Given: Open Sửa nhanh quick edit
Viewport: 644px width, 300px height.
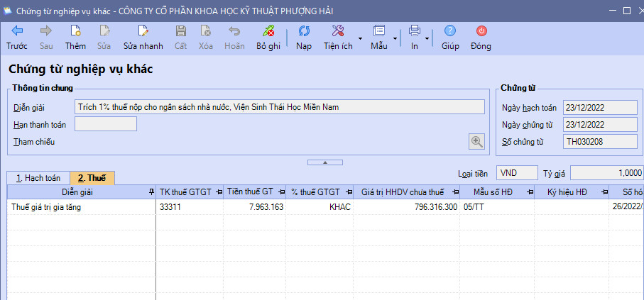Looking at the screenshot, I should point(143,38).
